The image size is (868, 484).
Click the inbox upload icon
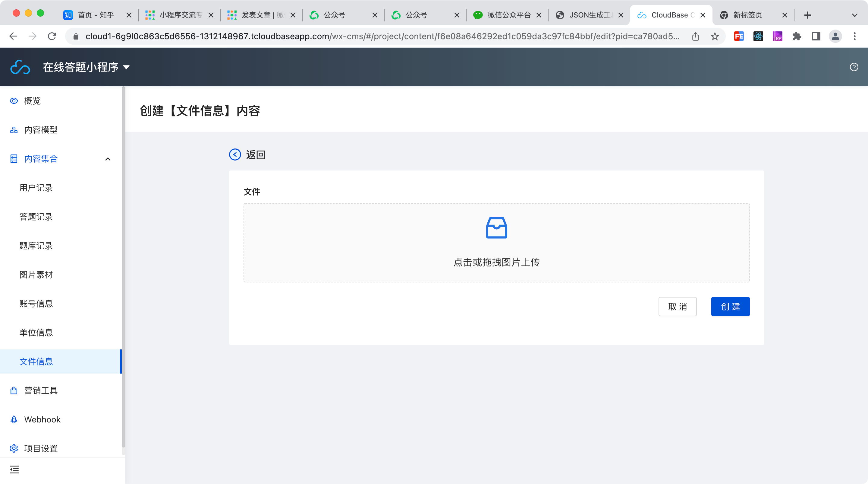click(496, 228)
